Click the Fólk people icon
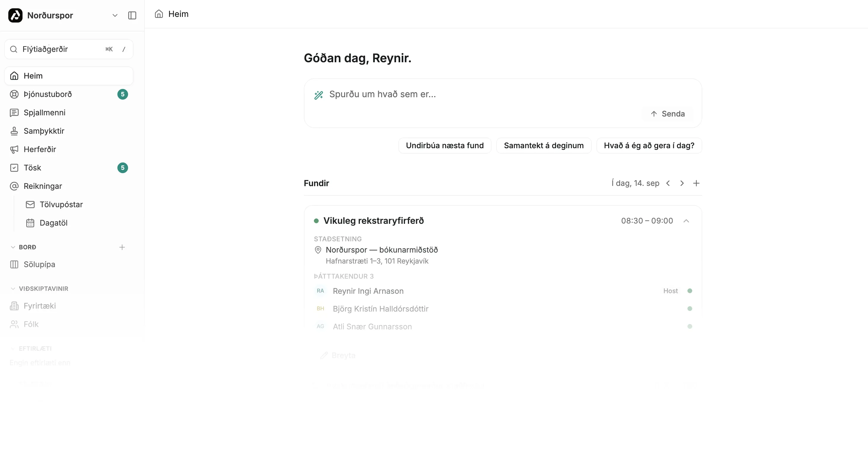868x450 pixels. tap(14, 324)
